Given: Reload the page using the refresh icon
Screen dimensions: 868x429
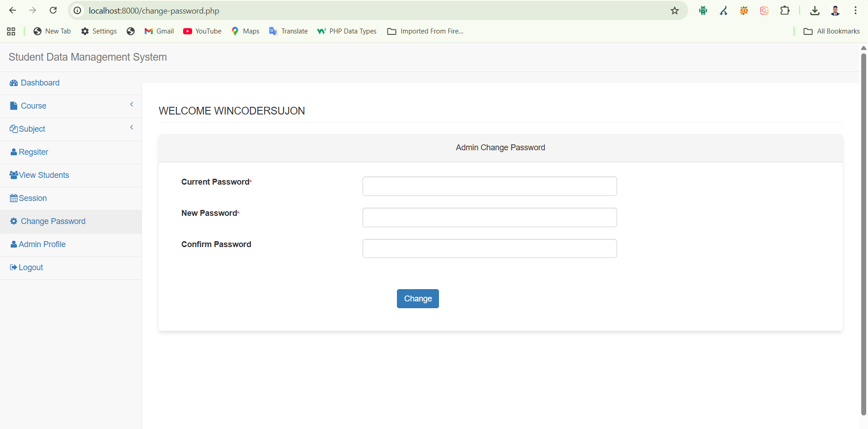Looking at the screenshot, I should click(53, 10).
